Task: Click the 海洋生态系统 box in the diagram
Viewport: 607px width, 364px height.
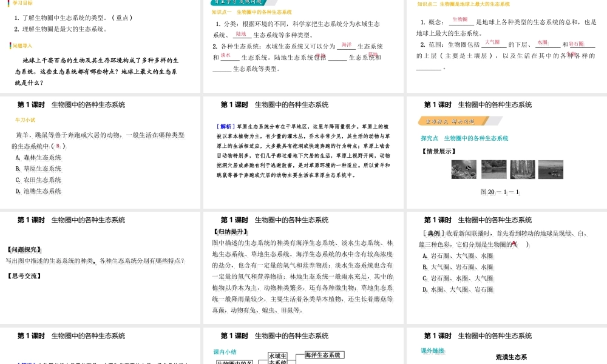Action: [324, 355]
